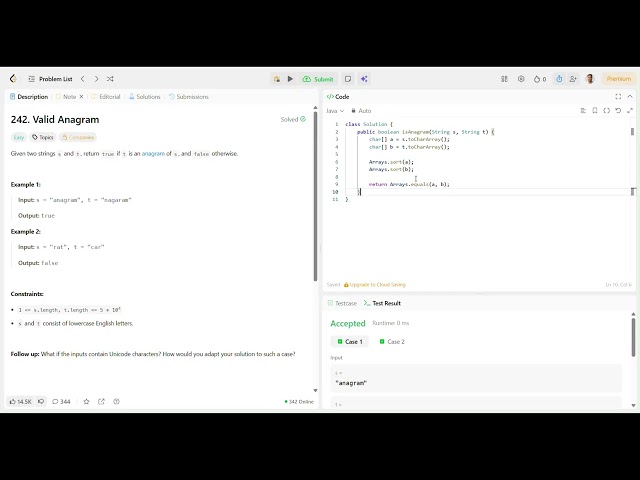Reset code with the undo arrow icon
Viewport: 640px width, 480px height.
618,111
